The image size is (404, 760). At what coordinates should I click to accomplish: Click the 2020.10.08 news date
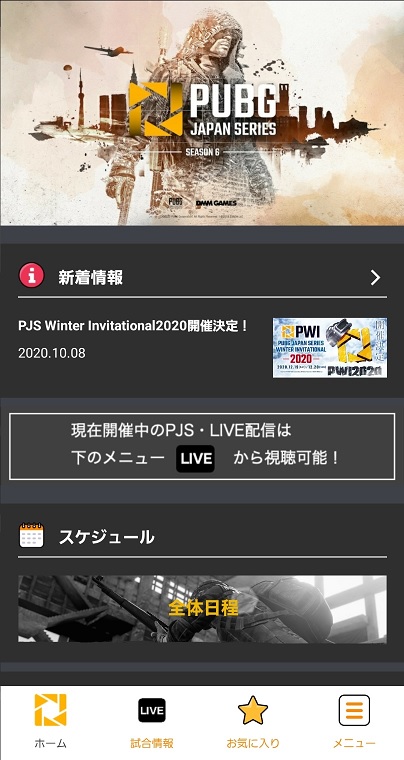click(52, 353)
